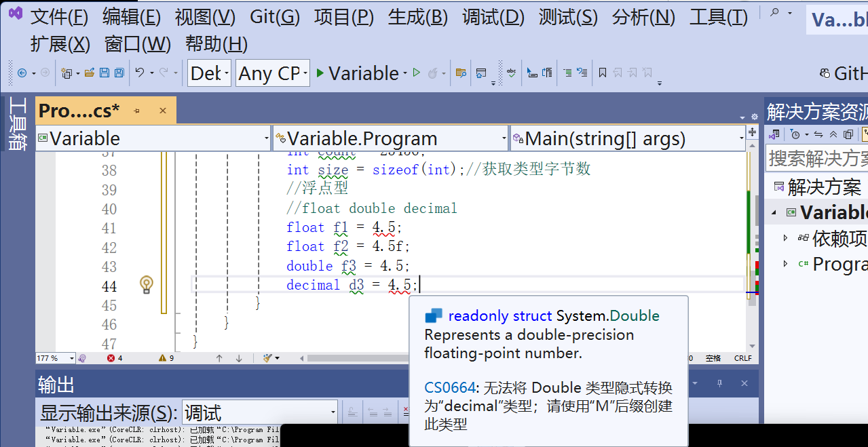Image resolution: width=868 pixels, height=447 pixels.
Task: Open the Git(G) menu
Action: coord(275,17)
